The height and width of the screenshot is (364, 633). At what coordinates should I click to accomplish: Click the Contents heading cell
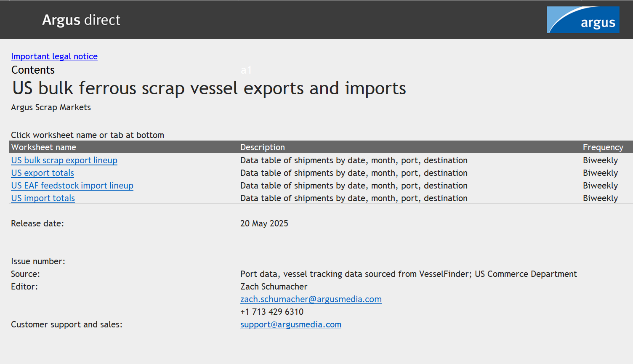click(33, 70)
